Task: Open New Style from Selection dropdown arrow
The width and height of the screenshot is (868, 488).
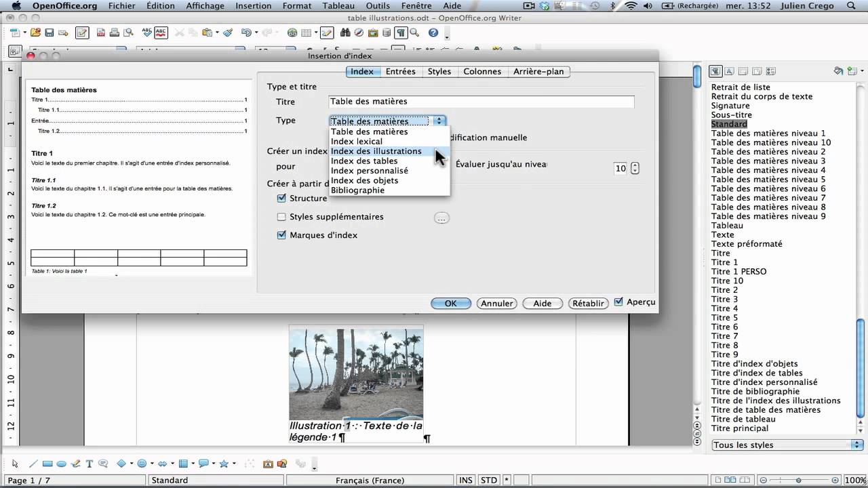Action: [863, 70]
